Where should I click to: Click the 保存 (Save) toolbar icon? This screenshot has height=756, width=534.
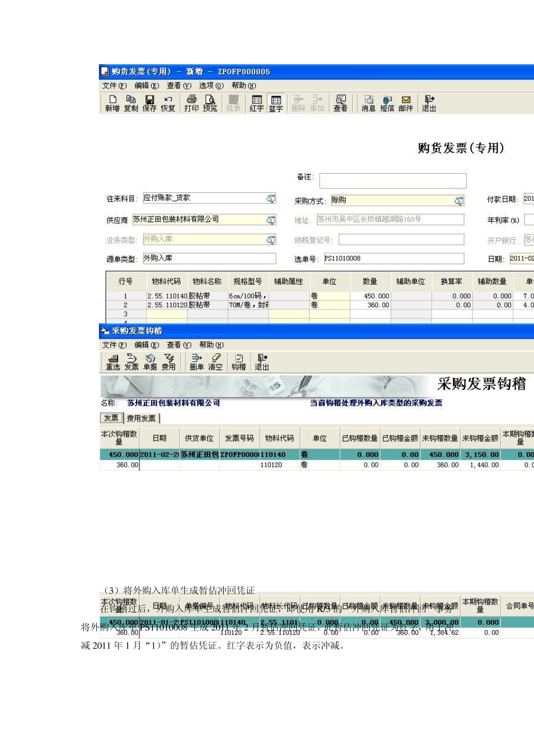[150, 103]
